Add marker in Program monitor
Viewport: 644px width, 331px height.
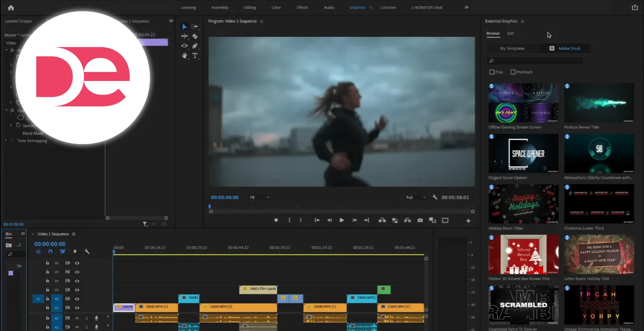coord(276,220)
